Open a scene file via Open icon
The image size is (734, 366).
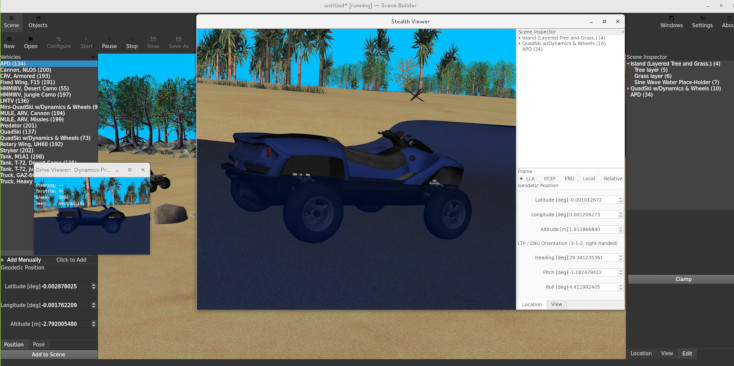click(x=30, y=43)
